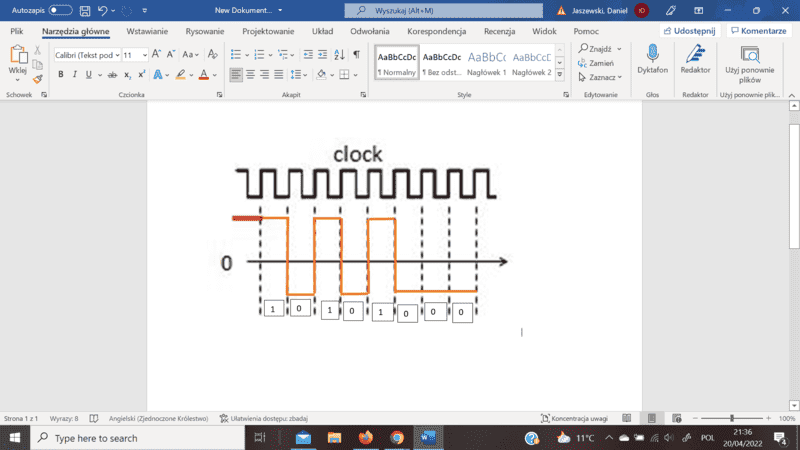Apply strikethrough text formatting
The width and height of the screenshot is (800, 450).
[x=112, y=75]
